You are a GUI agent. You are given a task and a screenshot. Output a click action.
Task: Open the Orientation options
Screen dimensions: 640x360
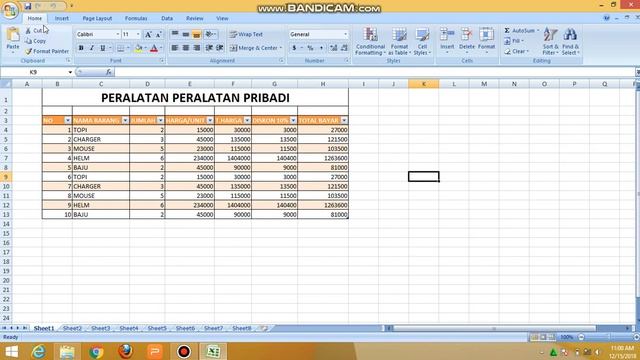coord(211,34)
